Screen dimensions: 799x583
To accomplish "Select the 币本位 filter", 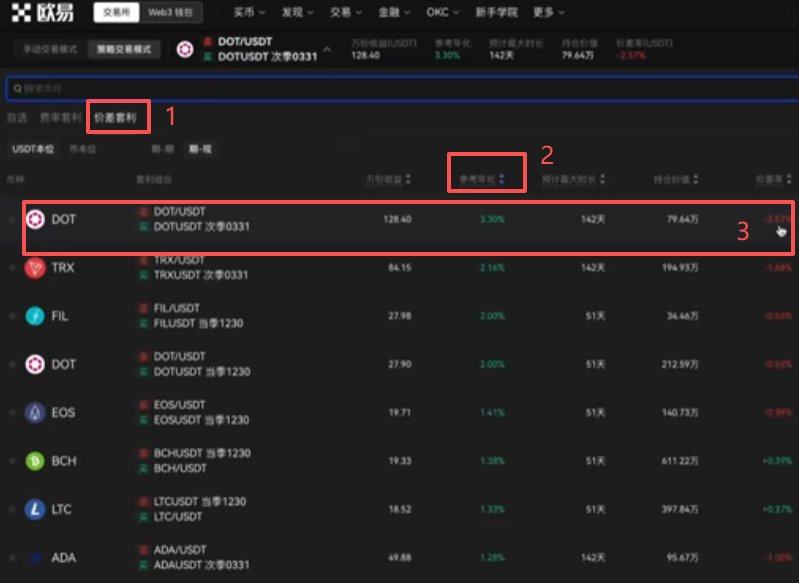I will [x=83, y=149].
